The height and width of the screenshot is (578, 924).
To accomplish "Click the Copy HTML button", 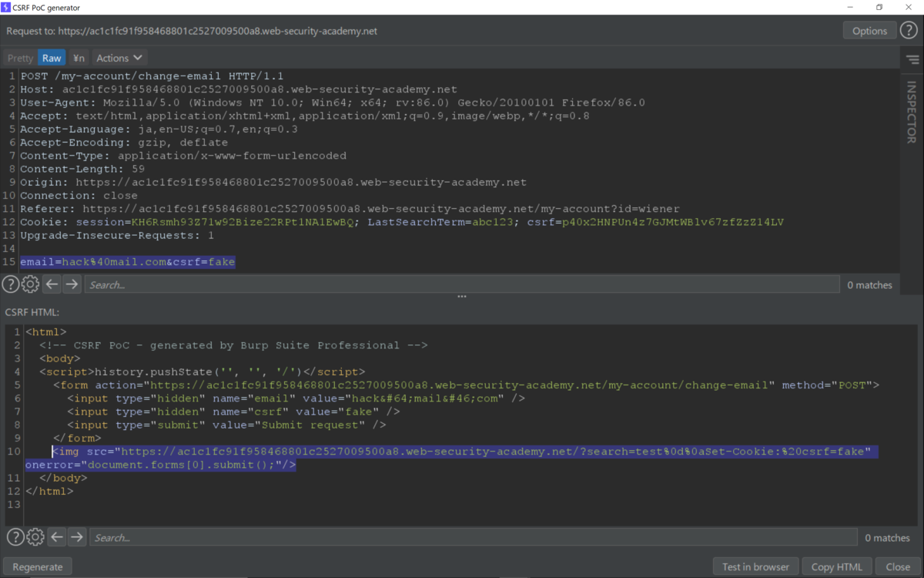I will 837,566.
